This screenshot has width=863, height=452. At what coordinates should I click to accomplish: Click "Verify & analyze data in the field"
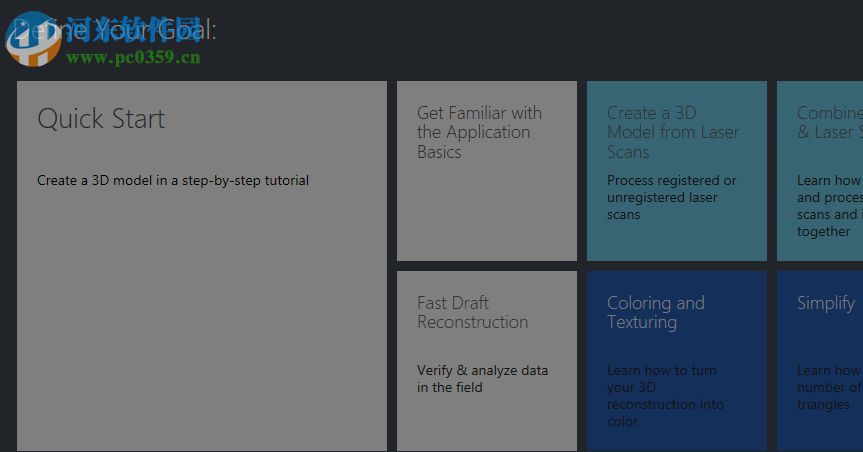(482, 379)
